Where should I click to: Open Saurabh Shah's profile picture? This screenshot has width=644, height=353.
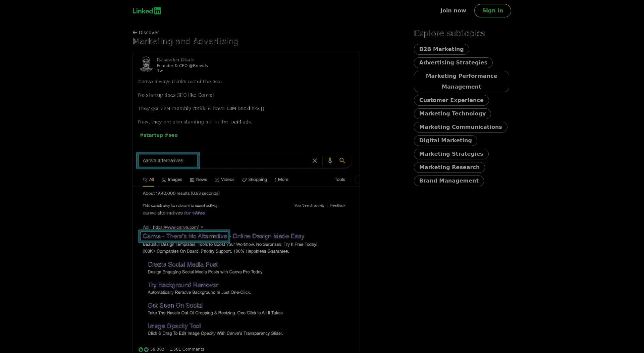[x=146, y=64]
